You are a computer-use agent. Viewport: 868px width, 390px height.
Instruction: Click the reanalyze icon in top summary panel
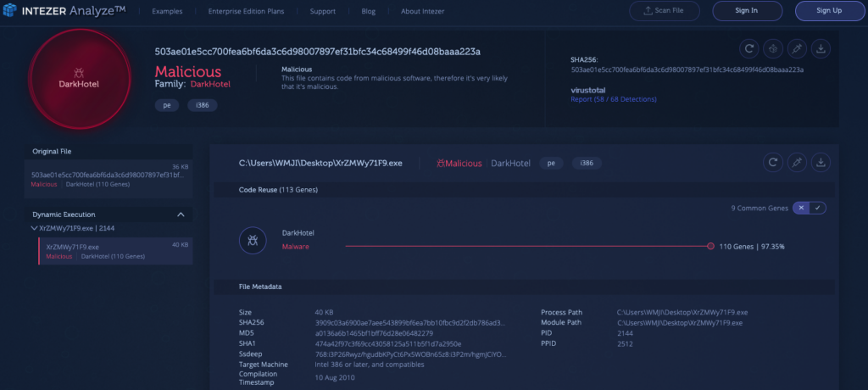point(748,48)
